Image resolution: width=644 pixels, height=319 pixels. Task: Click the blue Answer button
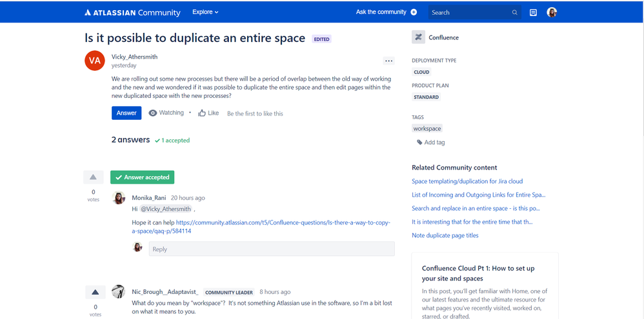pyautogui.click(x=126, y=113)
